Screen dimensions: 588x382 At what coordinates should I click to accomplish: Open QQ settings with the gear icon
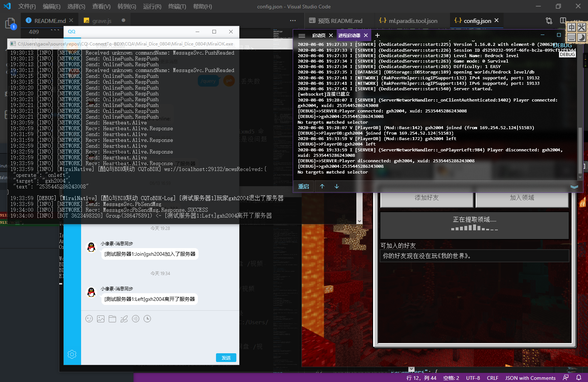click(x=72, y=354)
